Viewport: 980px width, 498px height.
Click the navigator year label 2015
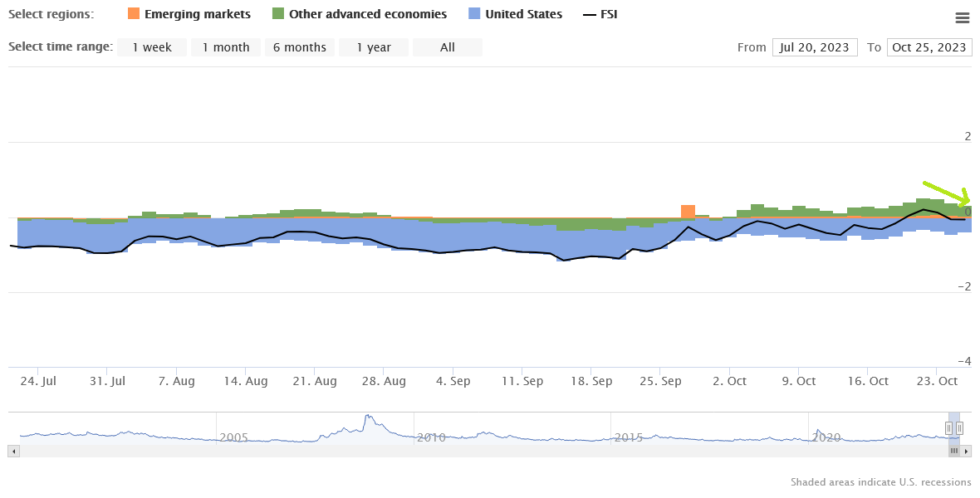[x=629, y=437]
